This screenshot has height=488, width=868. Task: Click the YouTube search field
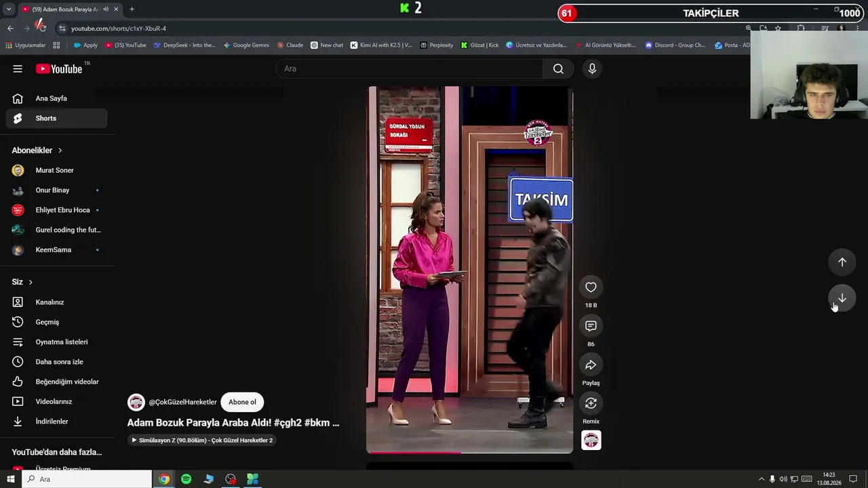pos(409,68)
